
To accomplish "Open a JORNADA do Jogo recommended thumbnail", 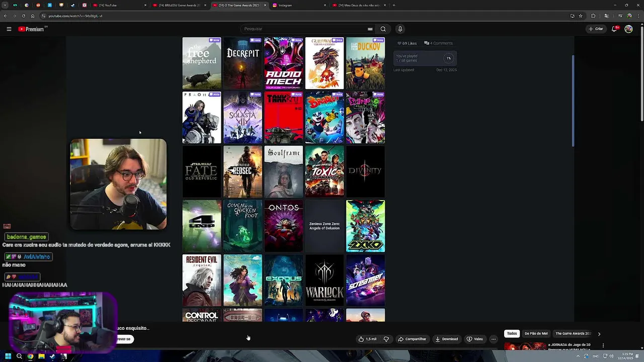I will [x=525, y=346].
